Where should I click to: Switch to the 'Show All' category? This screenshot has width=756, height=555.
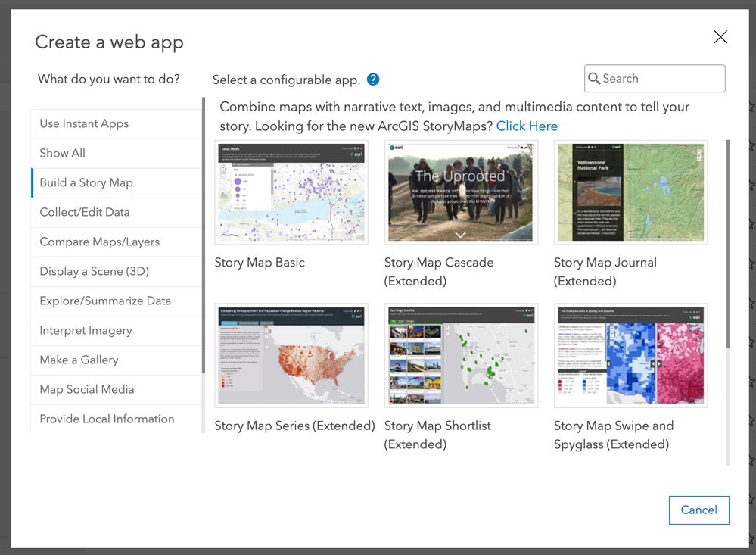pos(61,153)
